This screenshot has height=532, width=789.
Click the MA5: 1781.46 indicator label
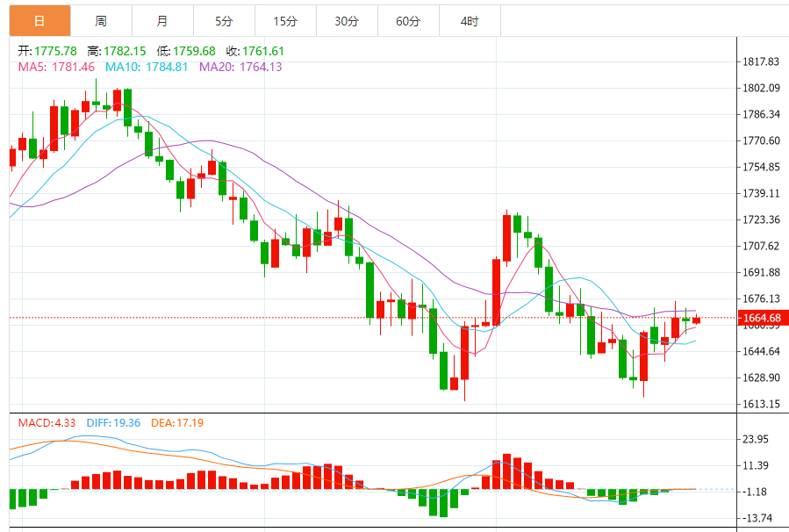(56, 67)
